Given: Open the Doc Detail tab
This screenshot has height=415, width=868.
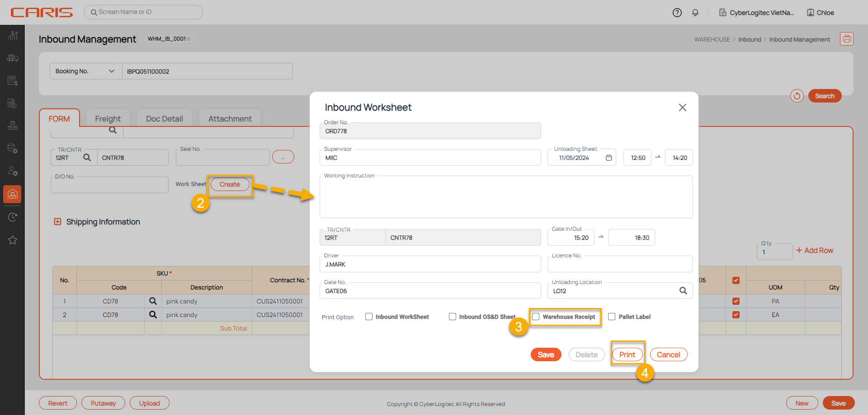Looking at the screenshot, I should [164, 119].
